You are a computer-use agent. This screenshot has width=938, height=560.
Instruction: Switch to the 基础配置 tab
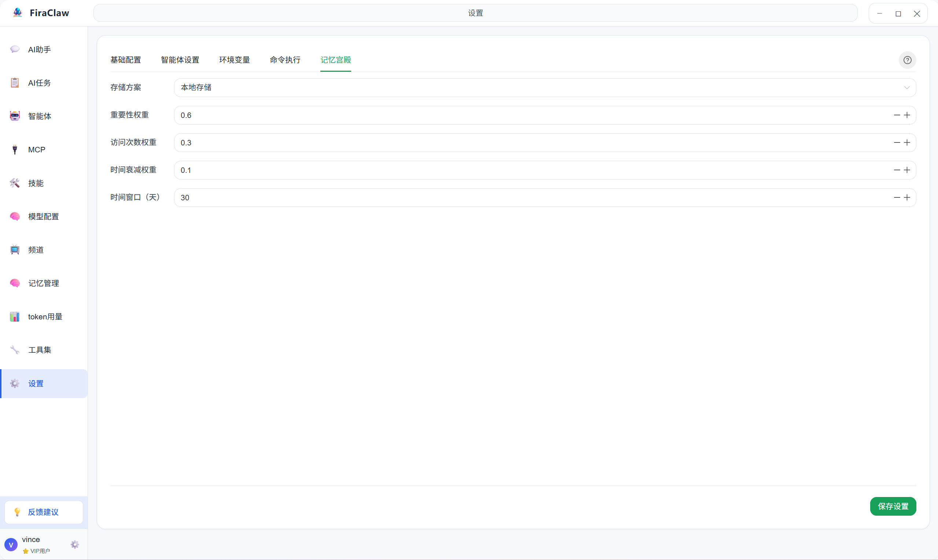[x=126, y=60]
